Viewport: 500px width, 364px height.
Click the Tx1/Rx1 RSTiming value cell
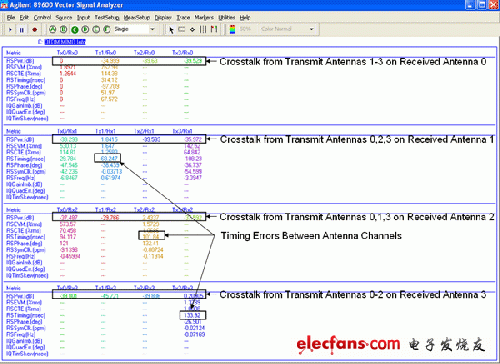coord(107,158)
